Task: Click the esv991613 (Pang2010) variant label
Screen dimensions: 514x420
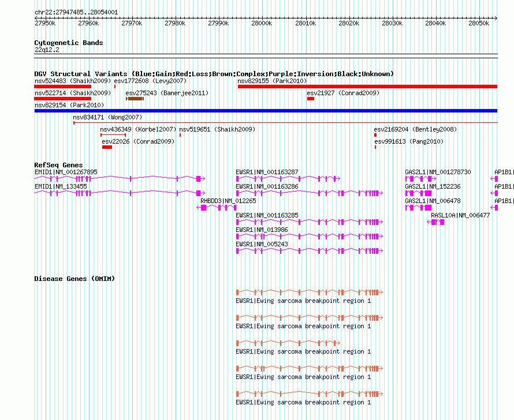Action: (x=409, y=141)
